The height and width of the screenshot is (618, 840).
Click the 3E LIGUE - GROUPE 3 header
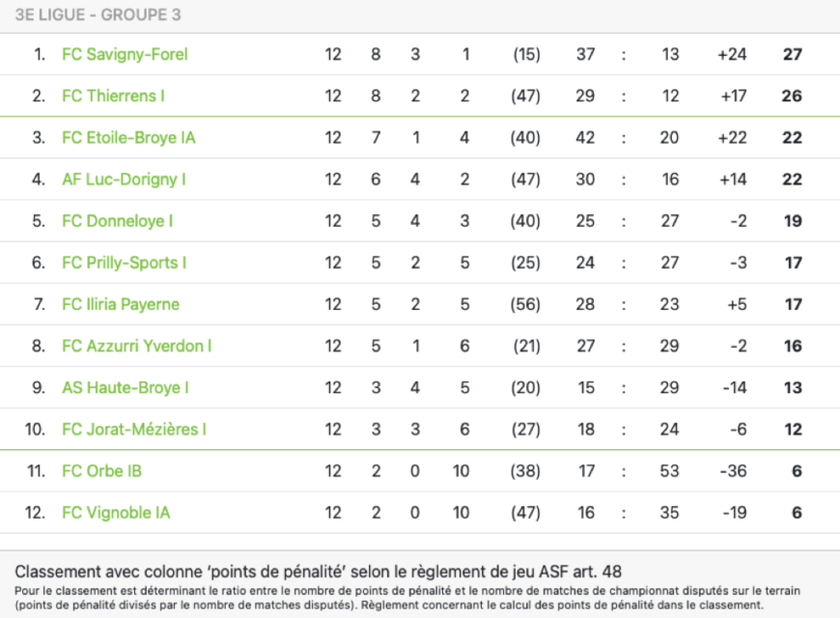[98, 15]
